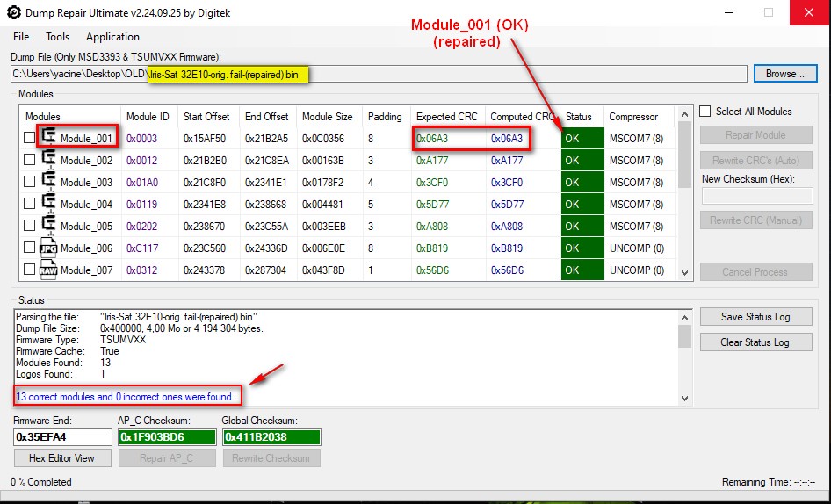Click the Module_004 module icon
The height and width of the screenshot is (504, 831).
point(49,203)
